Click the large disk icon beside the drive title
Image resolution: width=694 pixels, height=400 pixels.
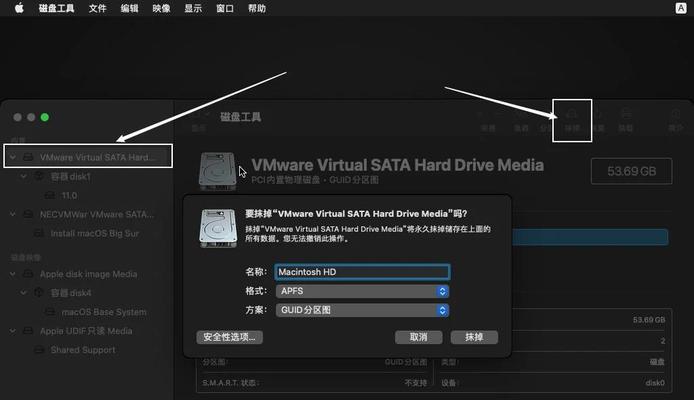(x=218, y=172)
